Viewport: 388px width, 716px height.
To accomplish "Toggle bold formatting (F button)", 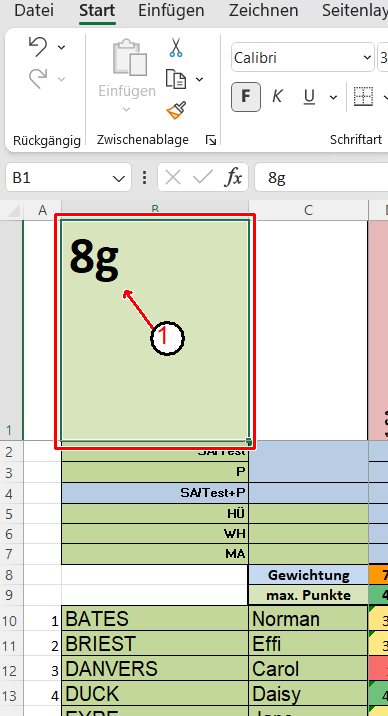I will pyautogui.click(x=246, y=97).
